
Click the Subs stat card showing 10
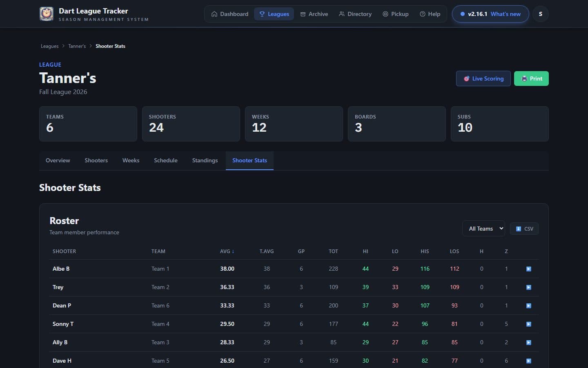(500, 124)
